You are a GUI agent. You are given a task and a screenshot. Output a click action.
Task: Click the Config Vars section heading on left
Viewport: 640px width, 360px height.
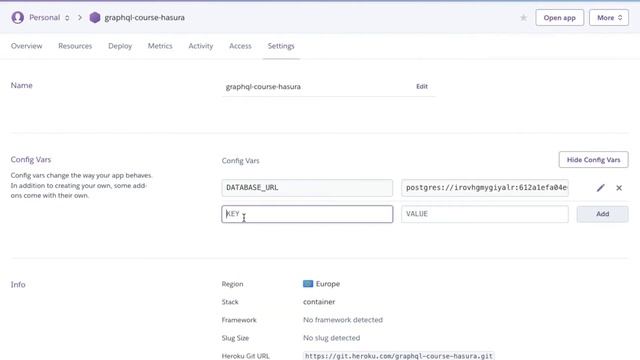(31, 160)
